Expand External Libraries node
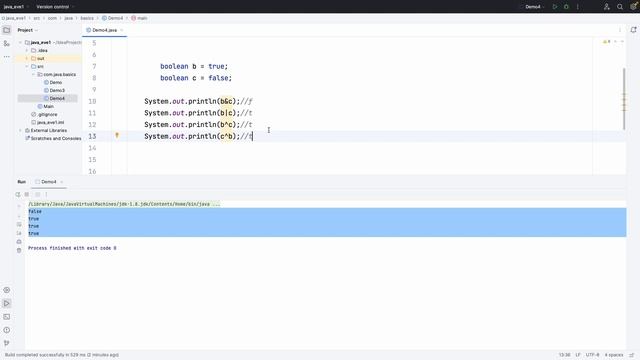 pyautogui.click(x=20, y=130)
